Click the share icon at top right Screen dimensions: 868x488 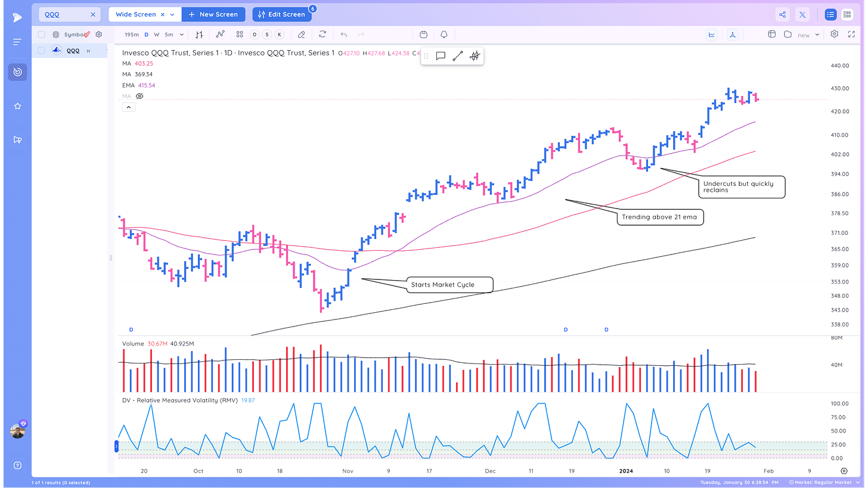click(783, 15)
